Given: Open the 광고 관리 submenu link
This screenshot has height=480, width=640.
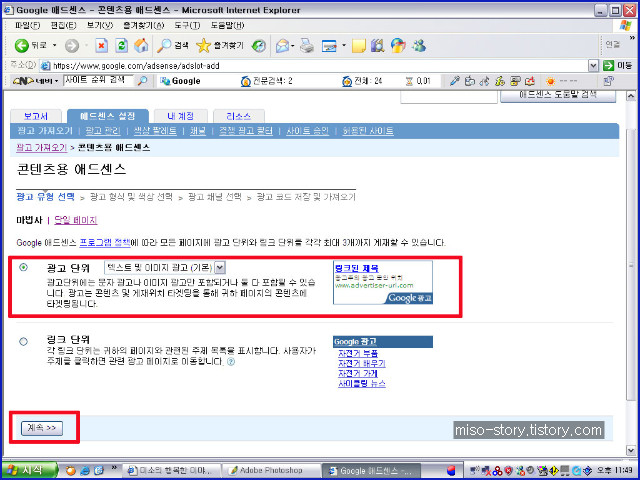Looking at the screenshot, I should pos(103,131).
